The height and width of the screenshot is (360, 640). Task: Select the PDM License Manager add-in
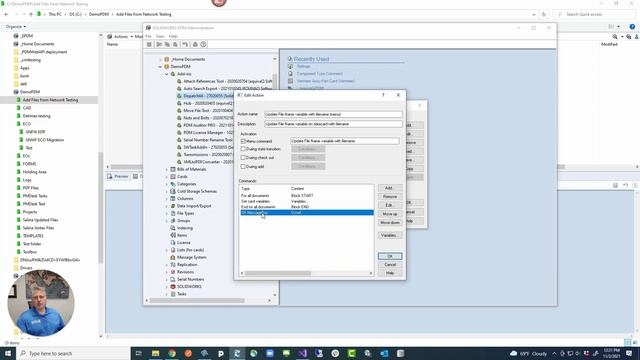point(208,132)
